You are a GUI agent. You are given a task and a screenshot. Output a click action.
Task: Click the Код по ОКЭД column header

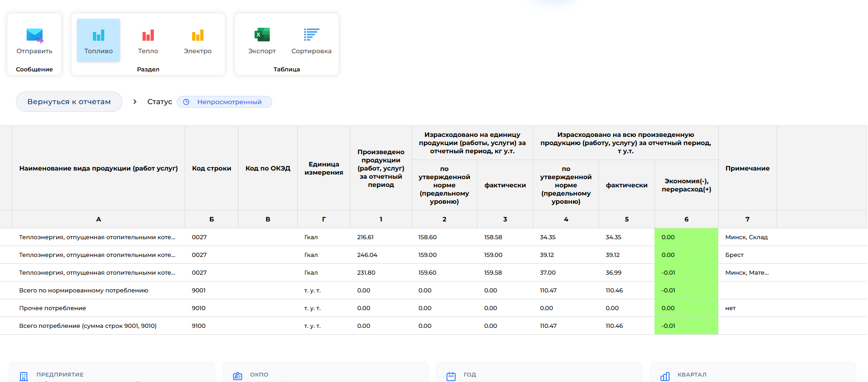268,168
